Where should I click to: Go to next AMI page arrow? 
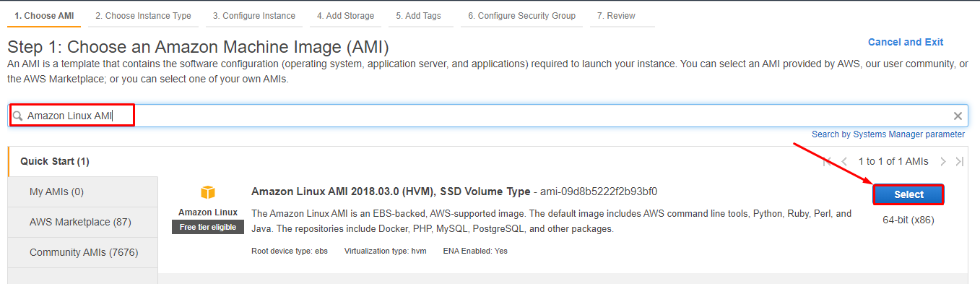[943, 161]
